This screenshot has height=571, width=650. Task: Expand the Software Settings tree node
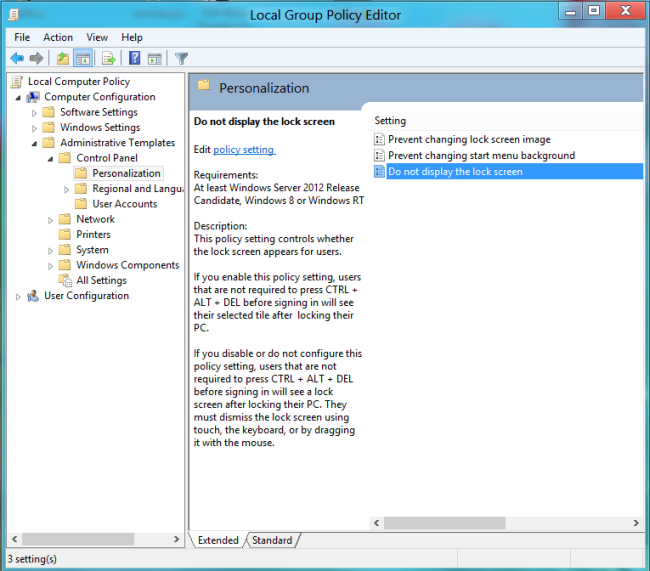coord(35,113)
